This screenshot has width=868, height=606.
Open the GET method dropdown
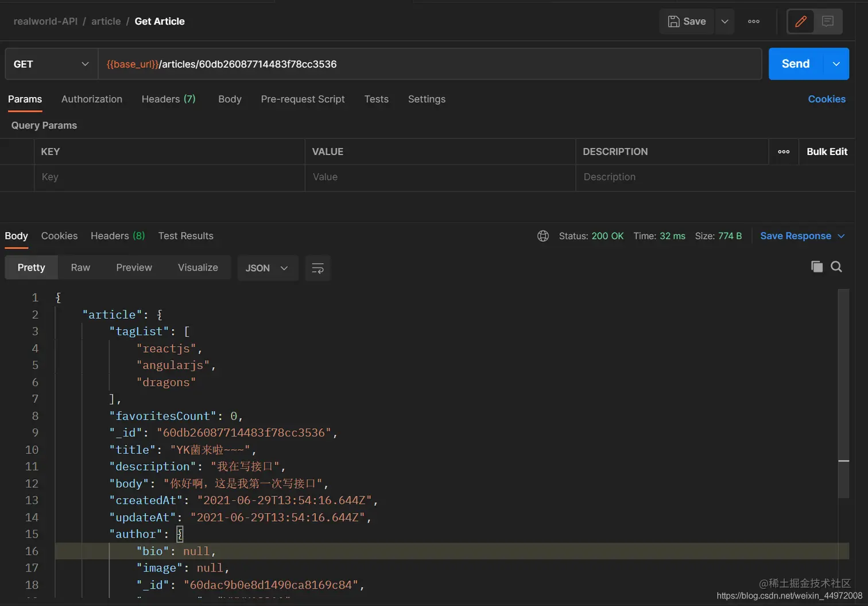[x=51, y=64]
